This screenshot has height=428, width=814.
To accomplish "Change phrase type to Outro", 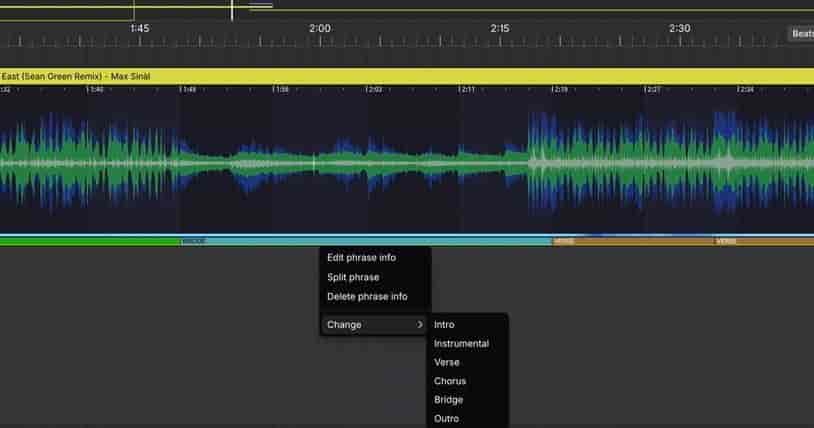I will tap(446, 419).
